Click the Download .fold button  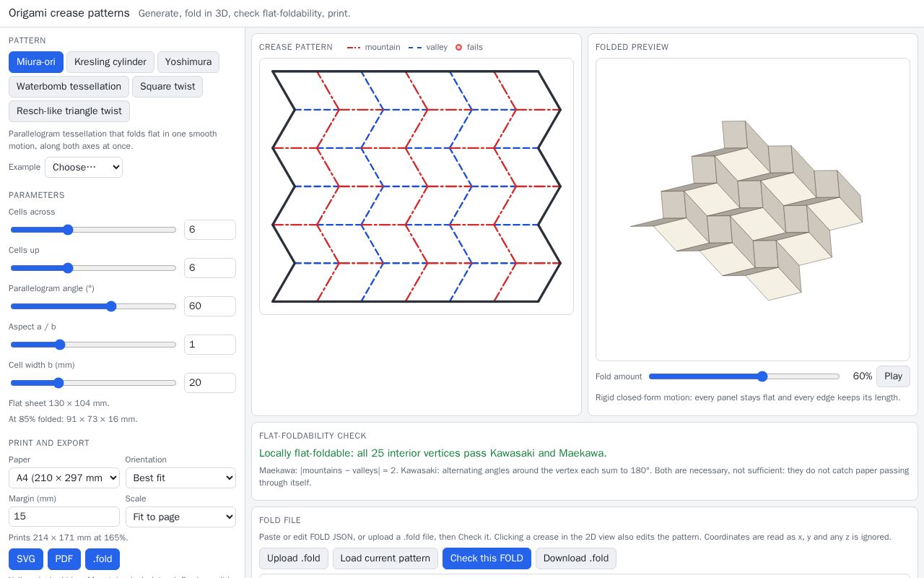coord(576,558)
